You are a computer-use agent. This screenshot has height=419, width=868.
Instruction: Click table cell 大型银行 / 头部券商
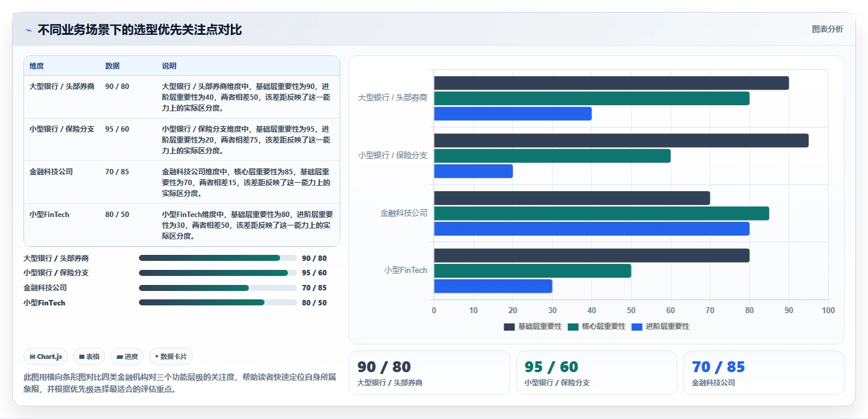pos(62,87)
